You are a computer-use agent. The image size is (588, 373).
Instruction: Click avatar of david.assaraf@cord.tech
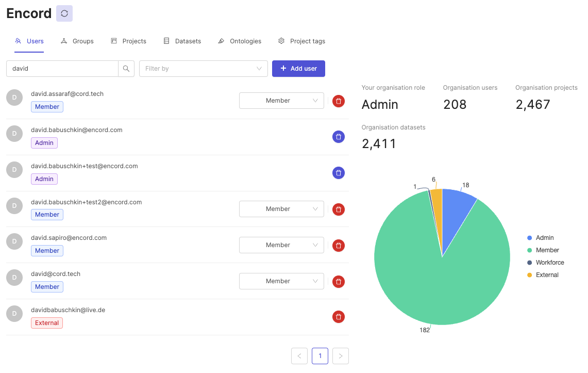[x=14, y=98]
